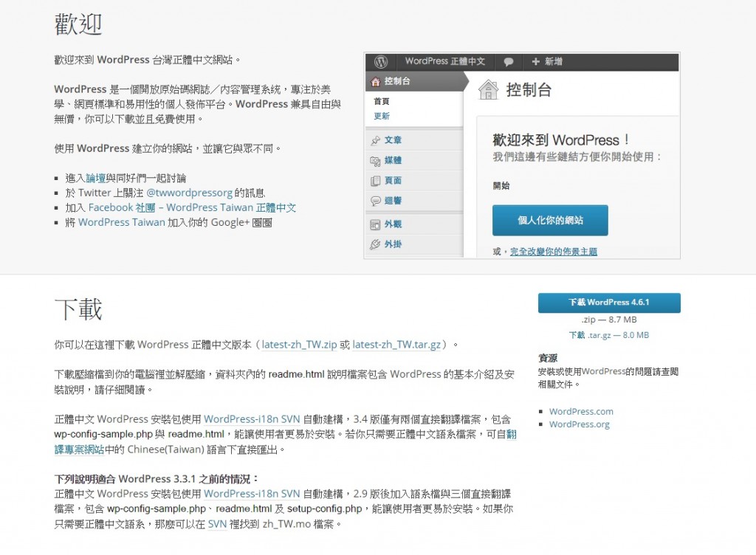Image resolution: width=756 pixels, height=555 pixels.
Task: Select 首頁 in the dashboard submenu
Action: [382, 101]
